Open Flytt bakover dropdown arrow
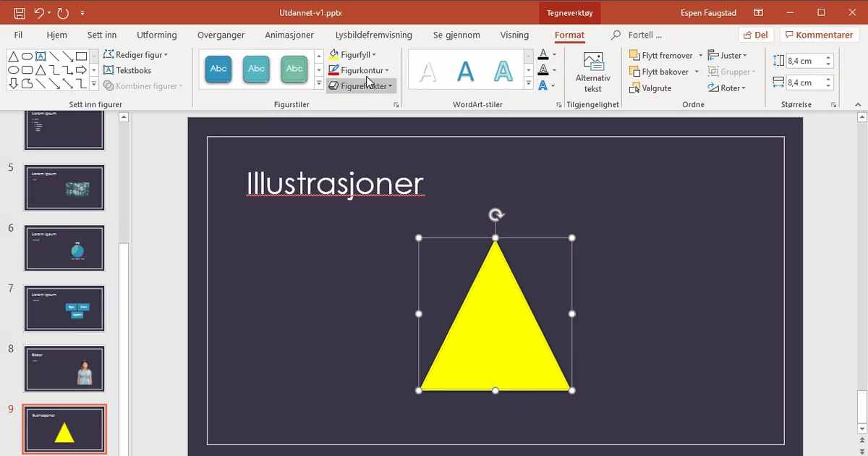Screen dimensions: 868x456 pyautogui.click(x=697, y=72)
